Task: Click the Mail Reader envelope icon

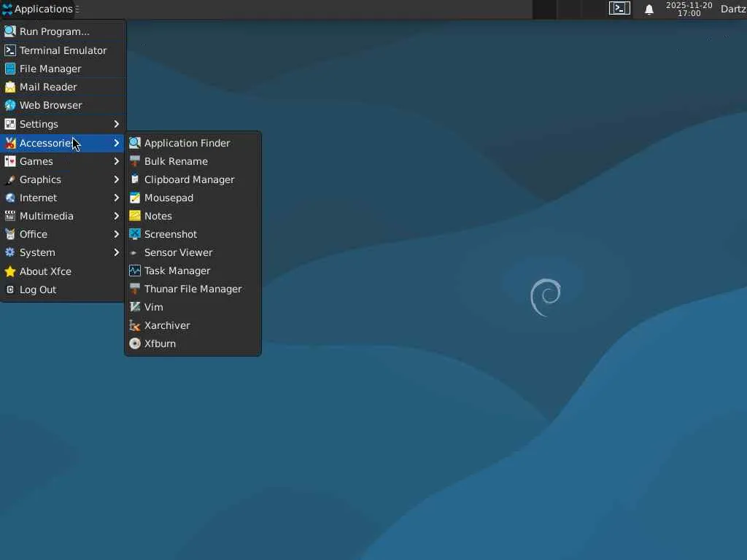Action: pyautogui.click(x=10, y=87)
